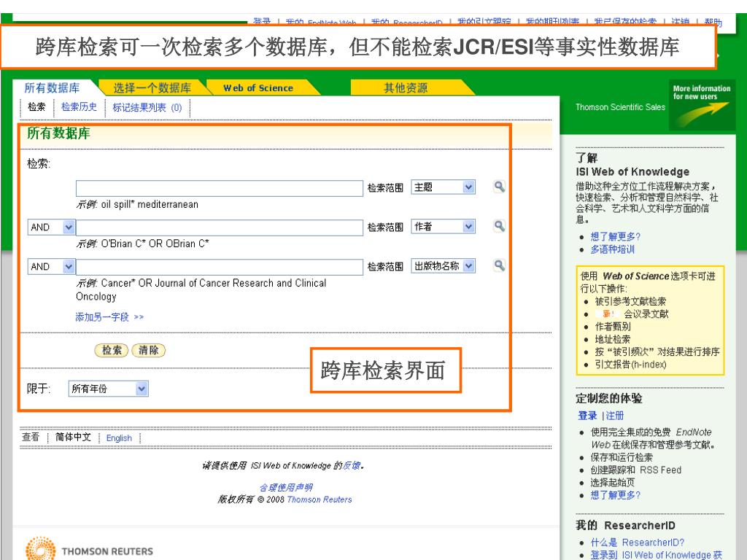Click 想了解更多? link under 定制您的体验
This screenshot has height=560, width=747.
click(x=616, y=495)
